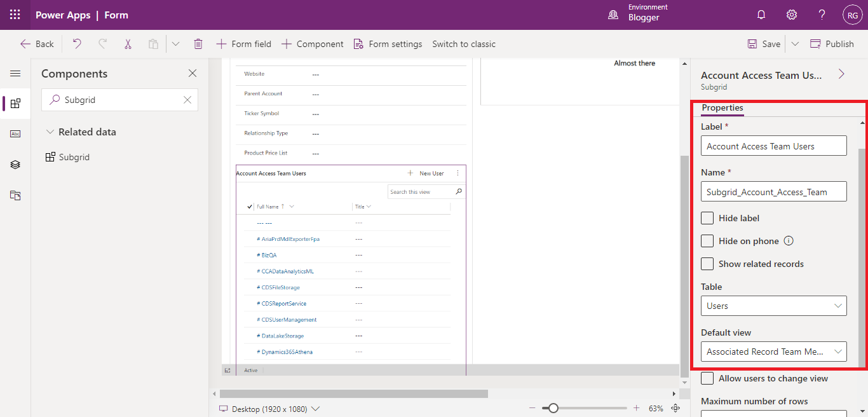Open the Desktop (1920 x 1080) size dropdown

click(269, 409)
